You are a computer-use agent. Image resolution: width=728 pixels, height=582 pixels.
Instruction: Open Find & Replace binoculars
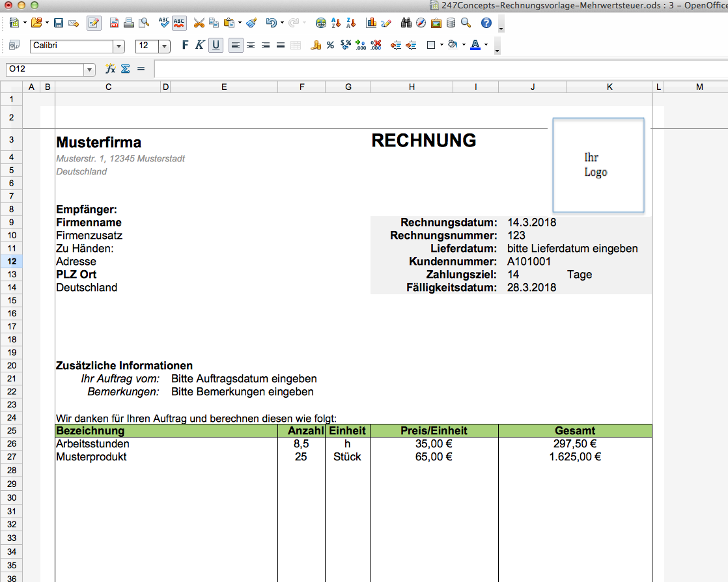(x=406, y=23)
